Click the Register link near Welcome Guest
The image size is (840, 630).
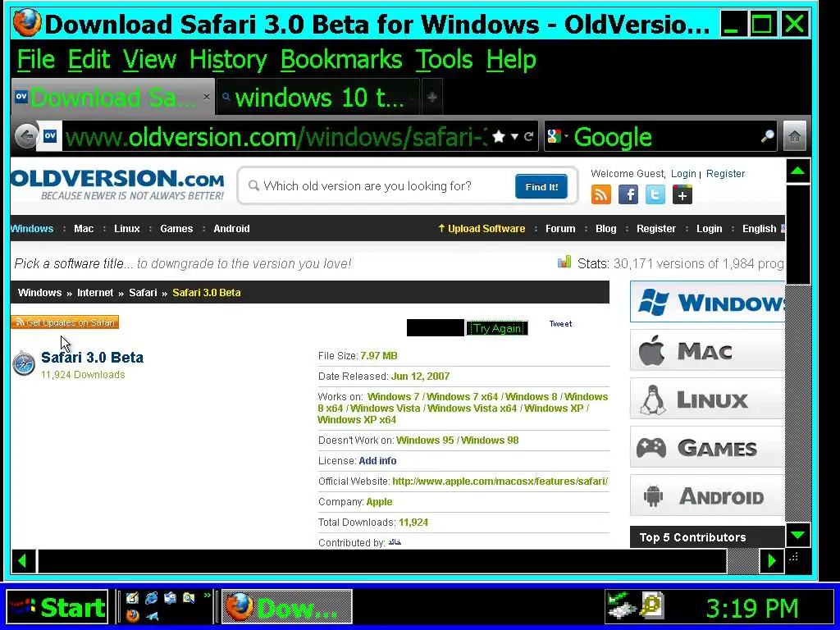tap(725, 174)
